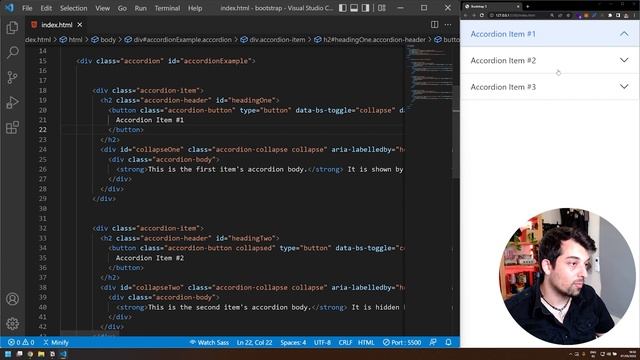Open a new browser tab

tap(527, 6)
